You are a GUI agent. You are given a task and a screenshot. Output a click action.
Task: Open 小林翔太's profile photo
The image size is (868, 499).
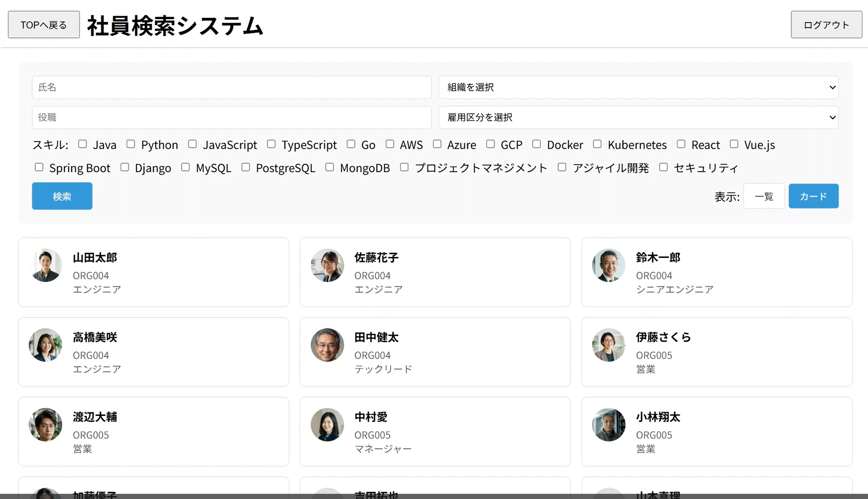tap(608, 424)
